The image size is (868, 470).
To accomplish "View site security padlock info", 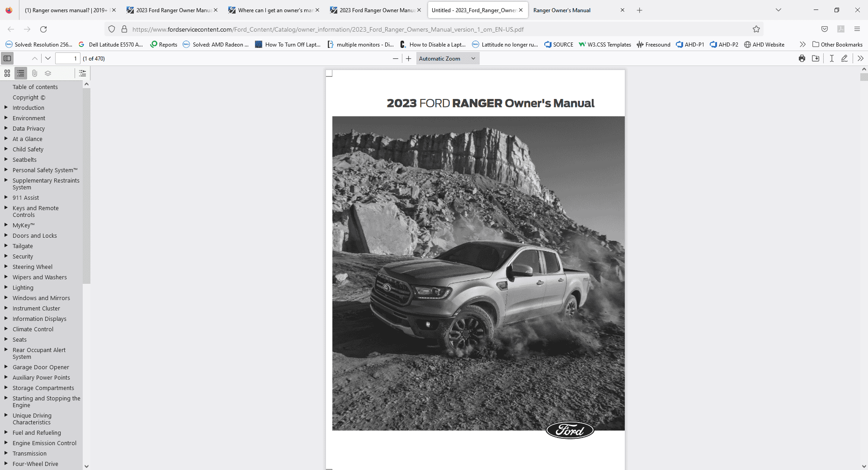I will click(124, 29).
